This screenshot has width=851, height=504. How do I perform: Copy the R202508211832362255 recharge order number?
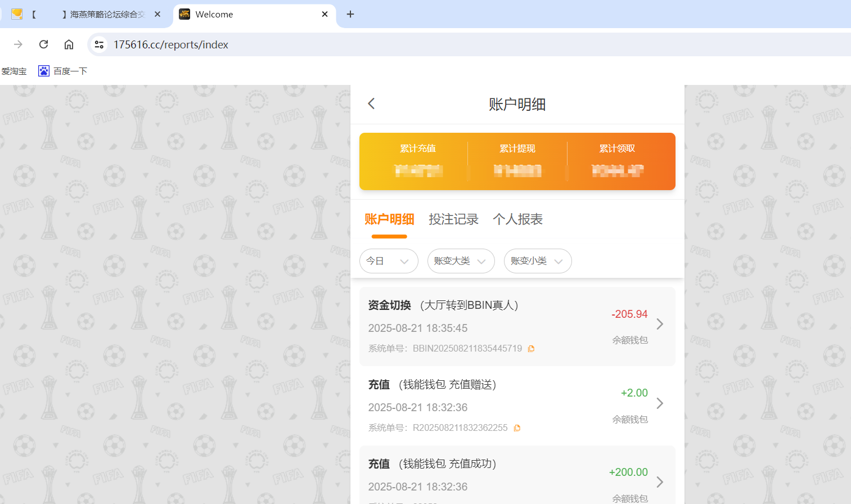pyautogui.click(x=517, y=427)
